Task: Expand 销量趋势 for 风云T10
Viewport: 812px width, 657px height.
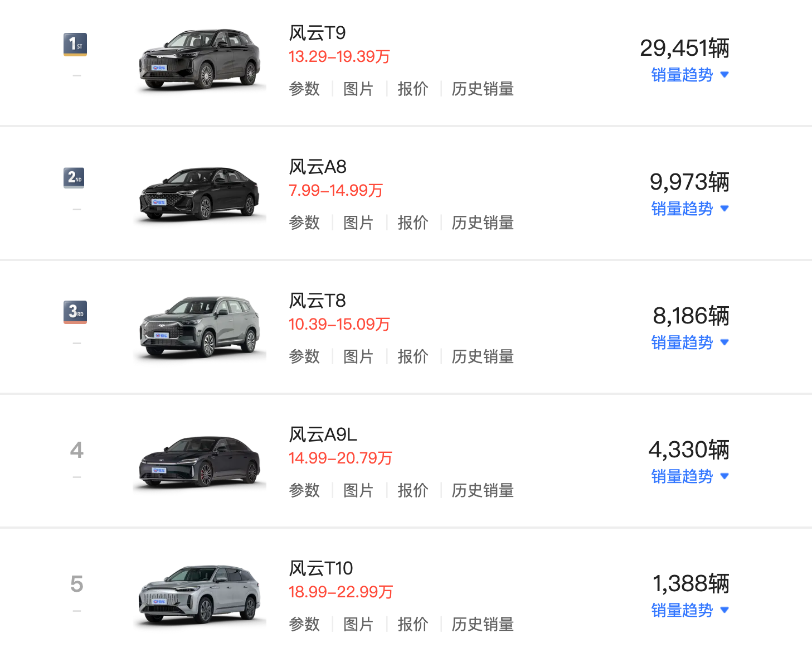Action: pos(690,610)
